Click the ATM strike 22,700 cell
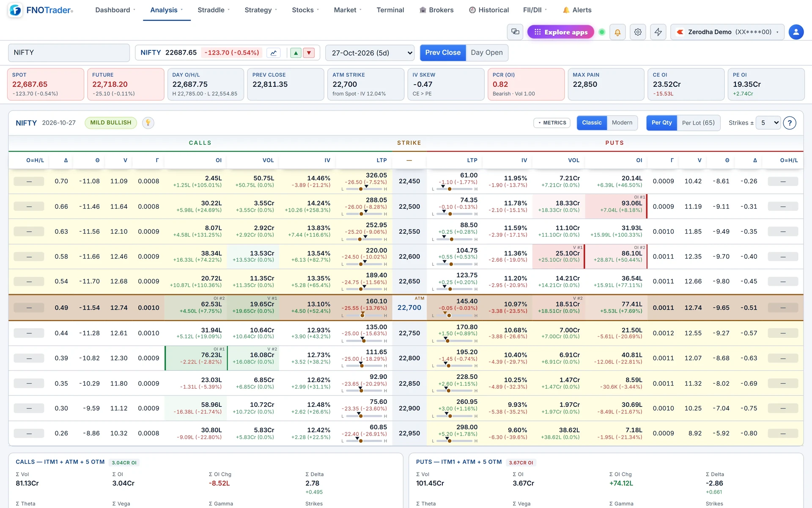This screenshot has height=508, width=812. (x=409, y=308)
